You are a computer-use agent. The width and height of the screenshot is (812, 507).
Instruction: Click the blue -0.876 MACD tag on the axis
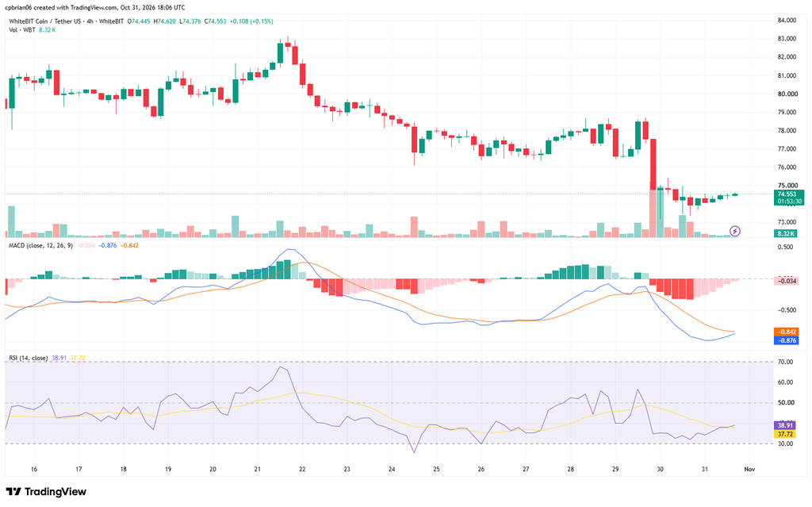click(x=786, y=340)
